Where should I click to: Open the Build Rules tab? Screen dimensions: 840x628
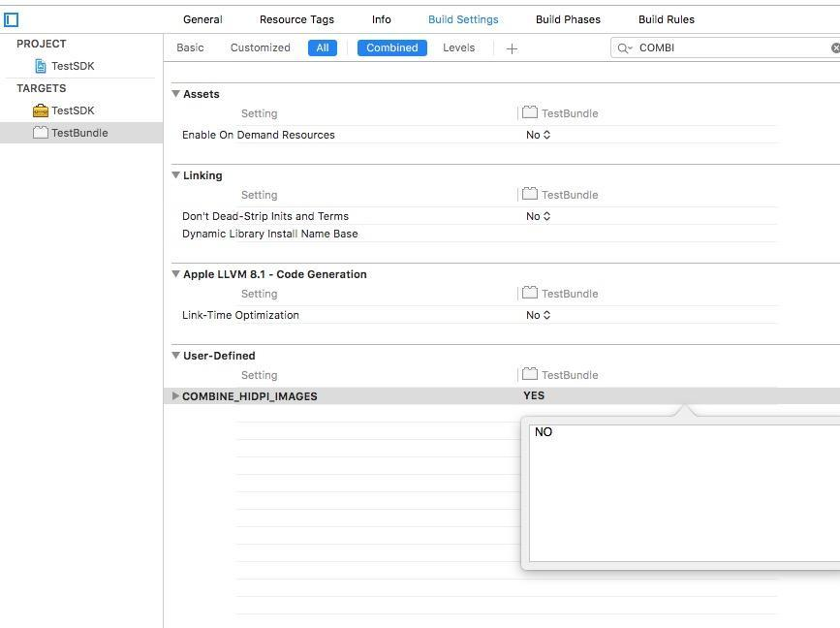click(x=667, y=19)
